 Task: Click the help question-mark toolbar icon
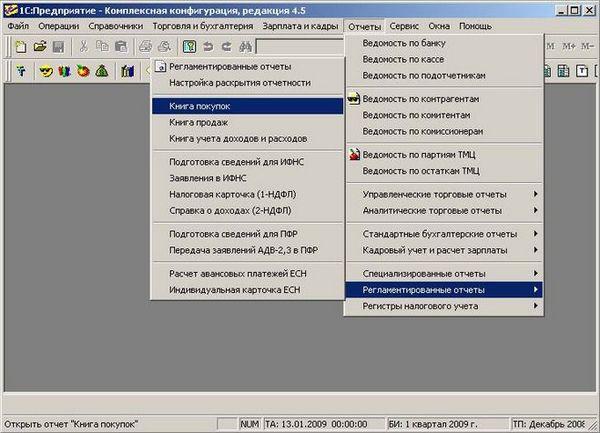(x=189, y=47)
